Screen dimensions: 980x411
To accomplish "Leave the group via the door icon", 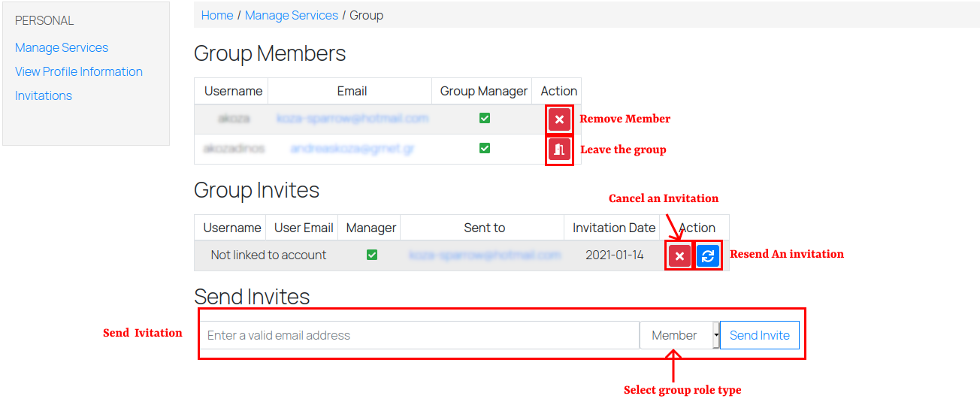I will click(x=559, y=150).
